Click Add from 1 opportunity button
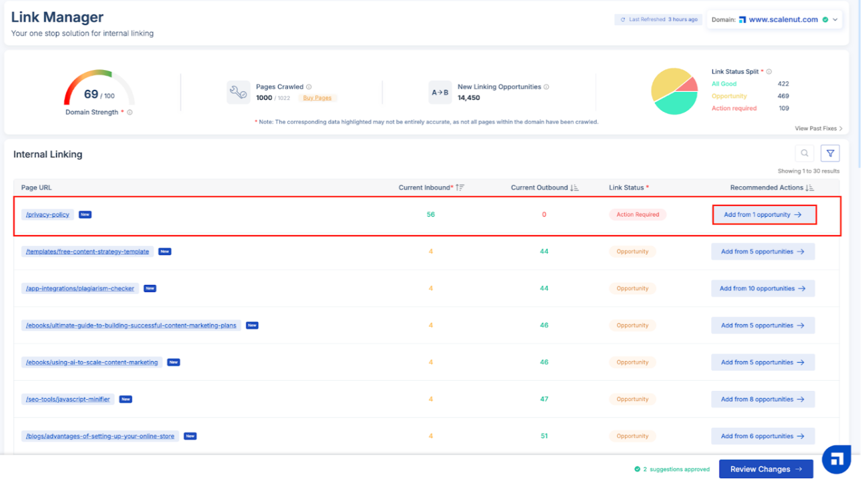 click(x=764, y=215)
